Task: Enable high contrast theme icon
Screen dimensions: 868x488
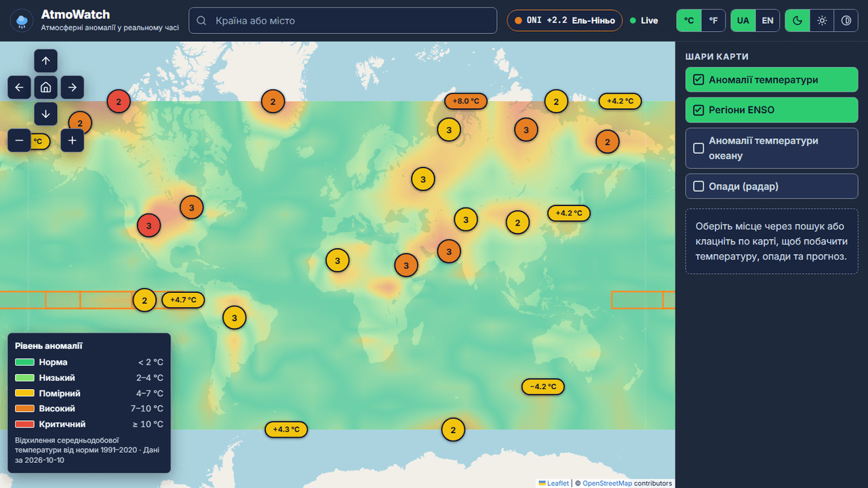Action: (x=846, y=20)
